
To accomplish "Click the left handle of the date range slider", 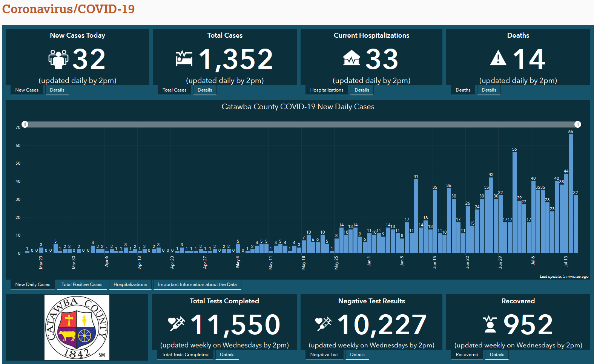I will pos(25,124).
